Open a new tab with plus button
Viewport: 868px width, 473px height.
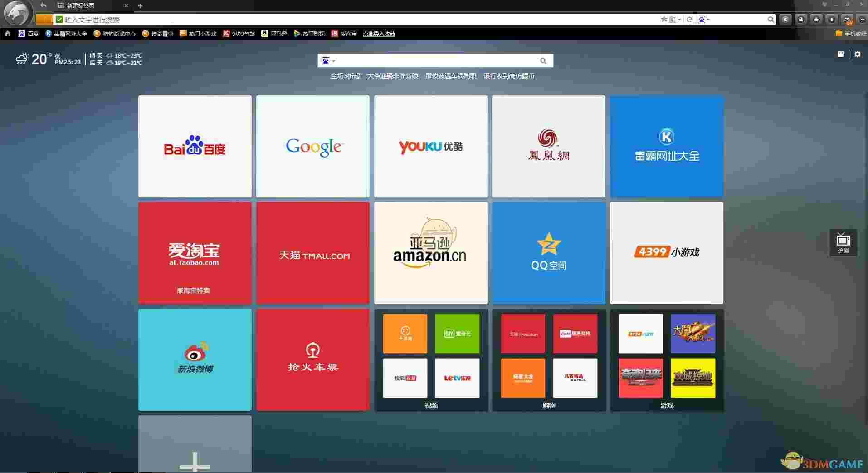[x=140, y=6]
